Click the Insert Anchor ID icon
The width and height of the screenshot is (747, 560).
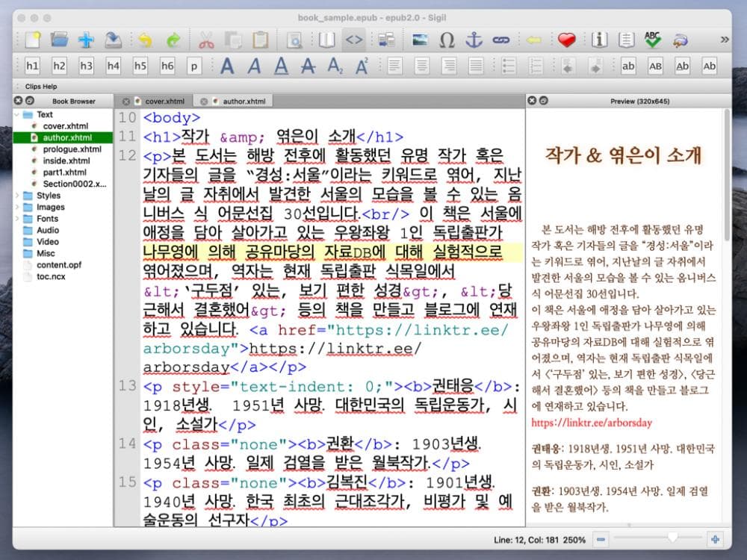tap(474, 40)
